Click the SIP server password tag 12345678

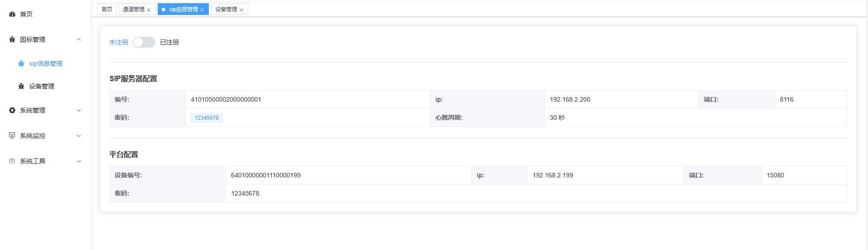point(207,118)
